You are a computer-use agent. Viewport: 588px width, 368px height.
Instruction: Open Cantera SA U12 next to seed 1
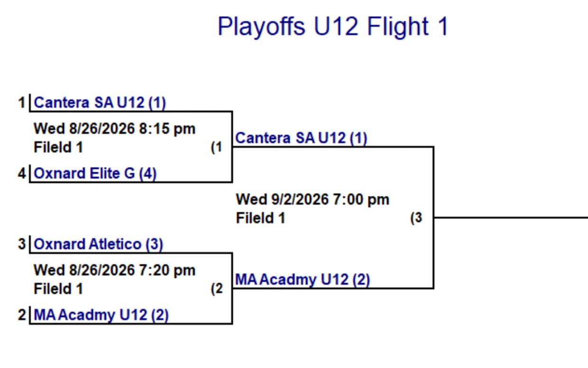100,102
